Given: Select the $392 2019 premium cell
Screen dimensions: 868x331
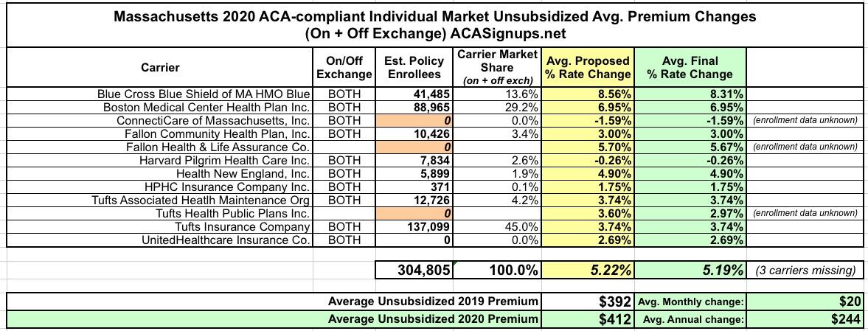Looking at the screenshot, I should pyautogui.click(x=588, y=302).
